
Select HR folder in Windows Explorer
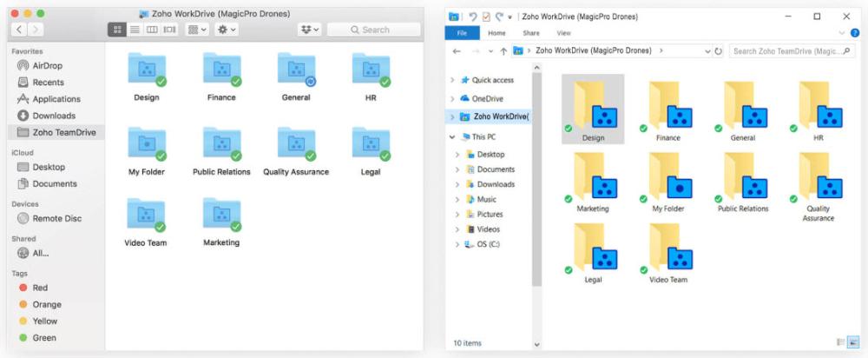819,109
